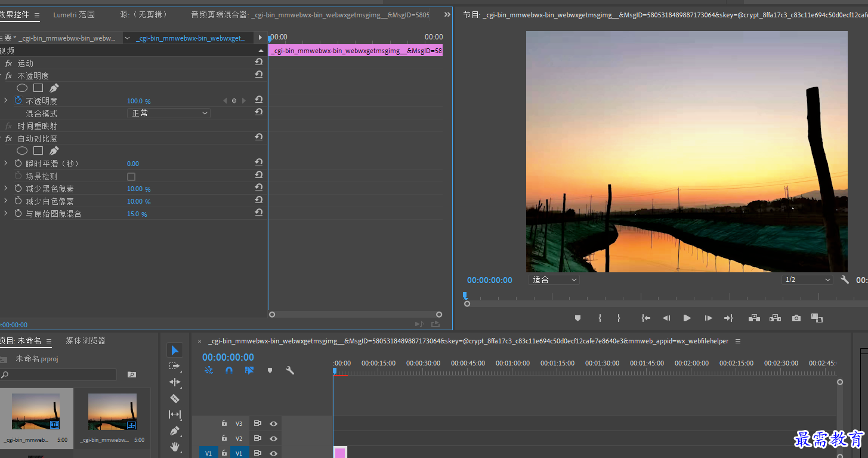Show overflow panel tabs chevron

[447, 14]
